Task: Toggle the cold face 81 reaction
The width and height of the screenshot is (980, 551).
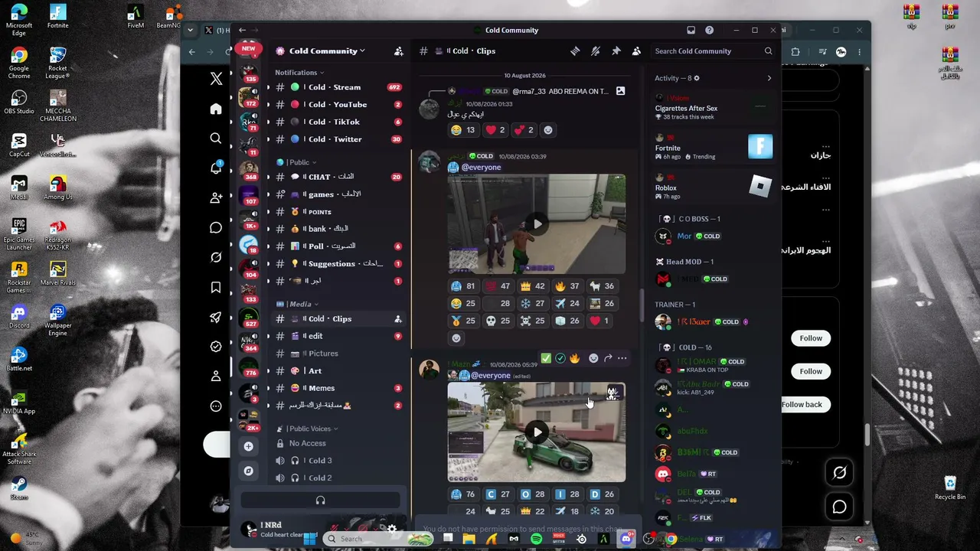Action: coord(464,286)
